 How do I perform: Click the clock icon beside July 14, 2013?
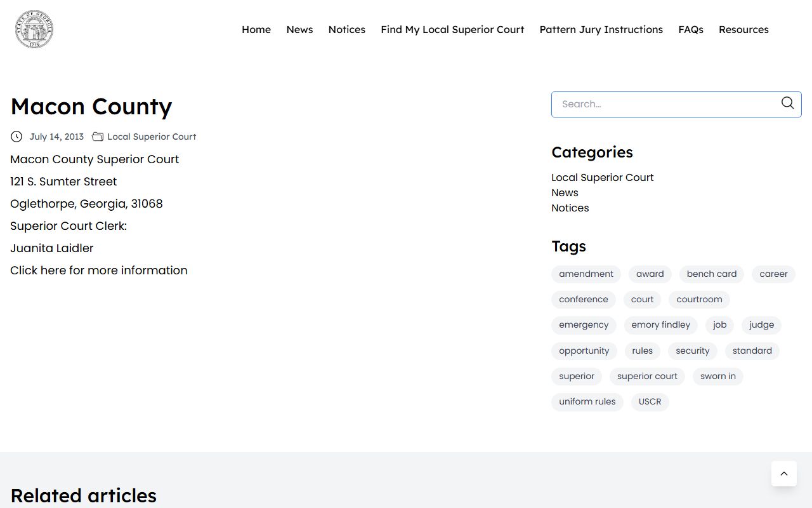[16, 137]
